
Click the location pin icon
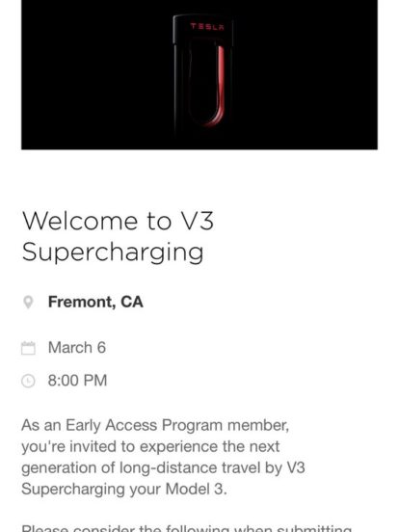[28, 303]
